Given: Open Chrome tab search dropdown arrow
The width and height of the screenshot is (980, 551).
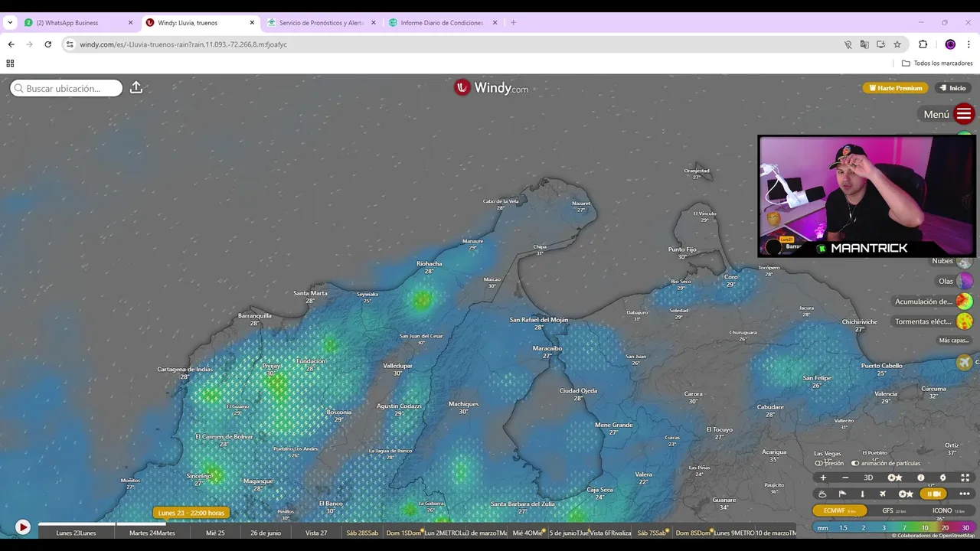Looking at the screenshot, I should pos(10,23).
